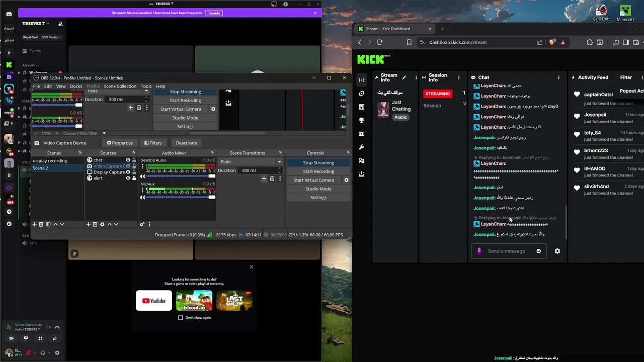Viewport: 644px width, 362px height.
Task: Open emoji picker in Kick chat
Action: pyautogui.click(x=538, y=251)
